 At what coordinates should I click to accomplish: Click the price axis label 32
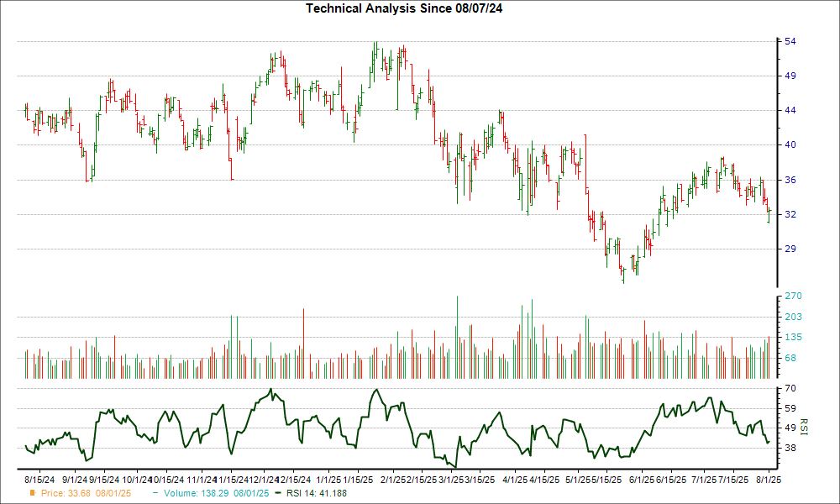(x=790, y=214)
